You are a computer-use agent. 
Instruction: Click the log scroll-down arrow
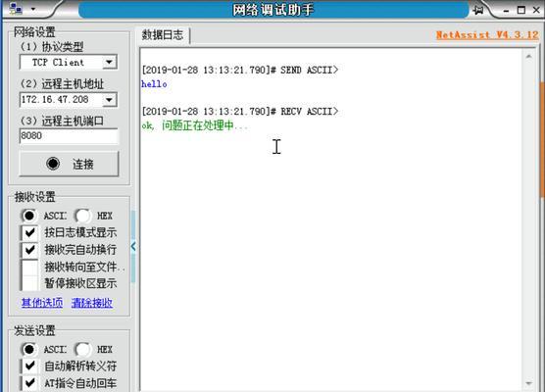[528, 383]
